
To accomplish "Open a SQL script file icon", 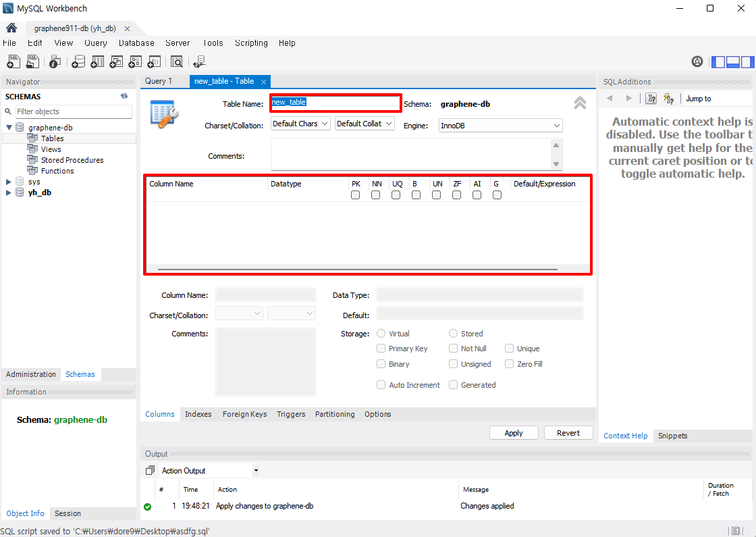I will (x=33, y=61).
